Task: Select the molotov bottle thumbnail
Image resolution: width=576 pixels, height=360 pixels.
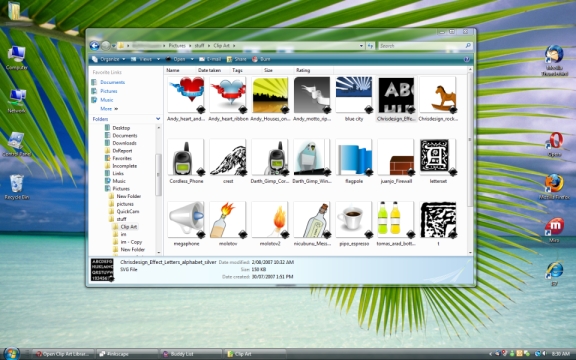Action: pos(228,220)
